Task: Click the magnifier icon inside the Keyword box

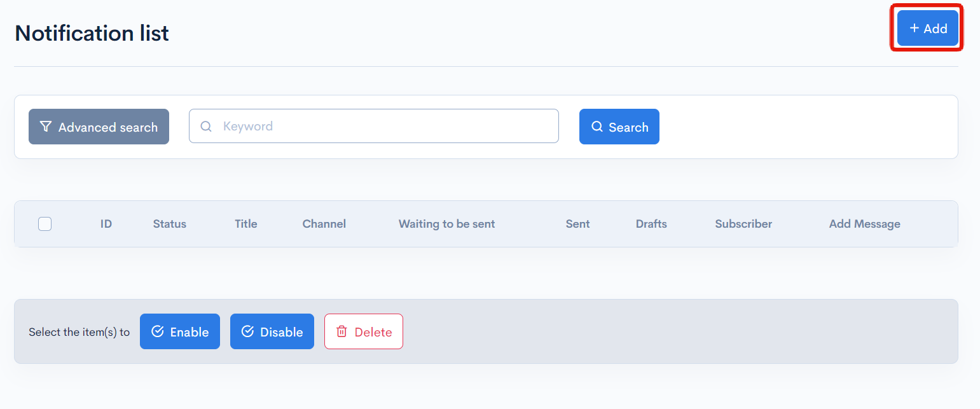Action: [205, 126]
